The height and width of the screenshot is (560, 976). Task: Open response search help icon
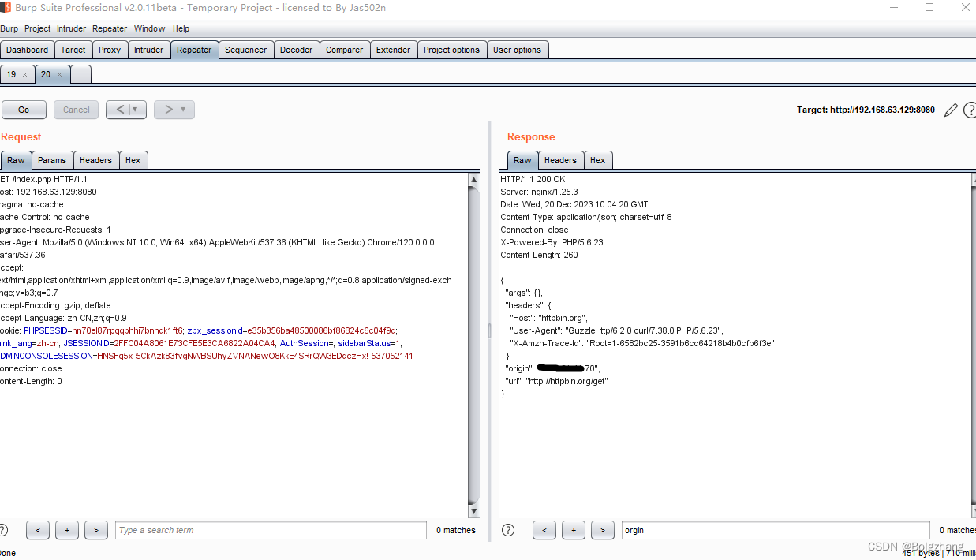coord(508,530)
